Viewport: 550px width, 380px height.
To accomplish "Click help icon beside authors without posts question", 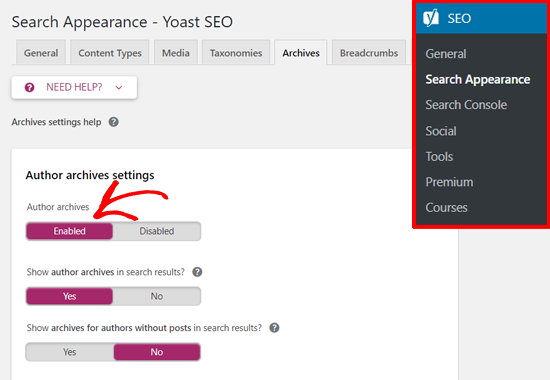I will [x=274, y=328].
